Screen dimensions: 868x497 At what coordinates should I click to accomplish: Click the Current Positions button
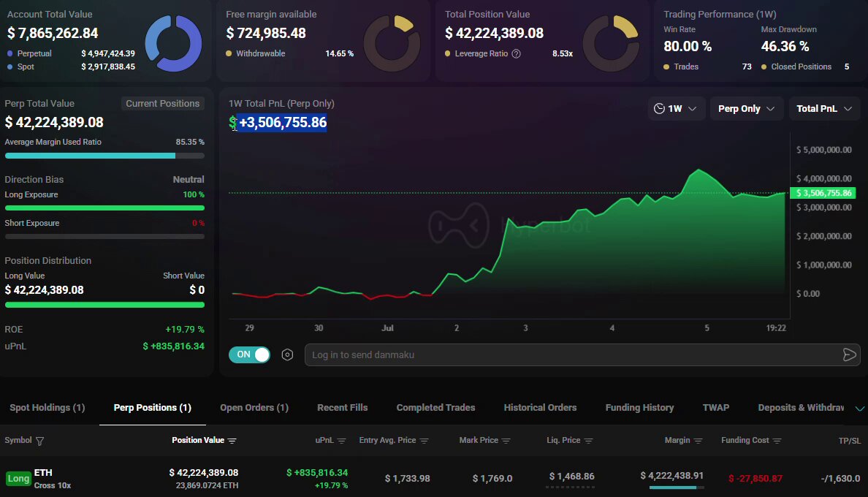pos(163,104)
